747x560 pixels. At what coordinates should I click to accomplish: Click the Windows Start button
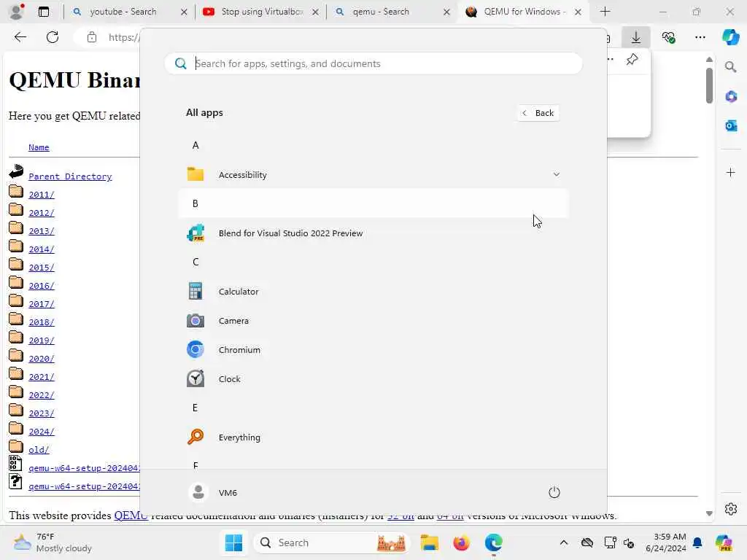[x=233, y=542]
